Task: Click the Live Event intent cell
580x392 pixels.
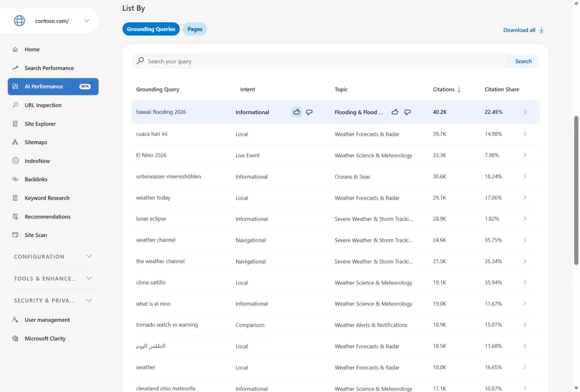Action: click(x=247, y=155)
